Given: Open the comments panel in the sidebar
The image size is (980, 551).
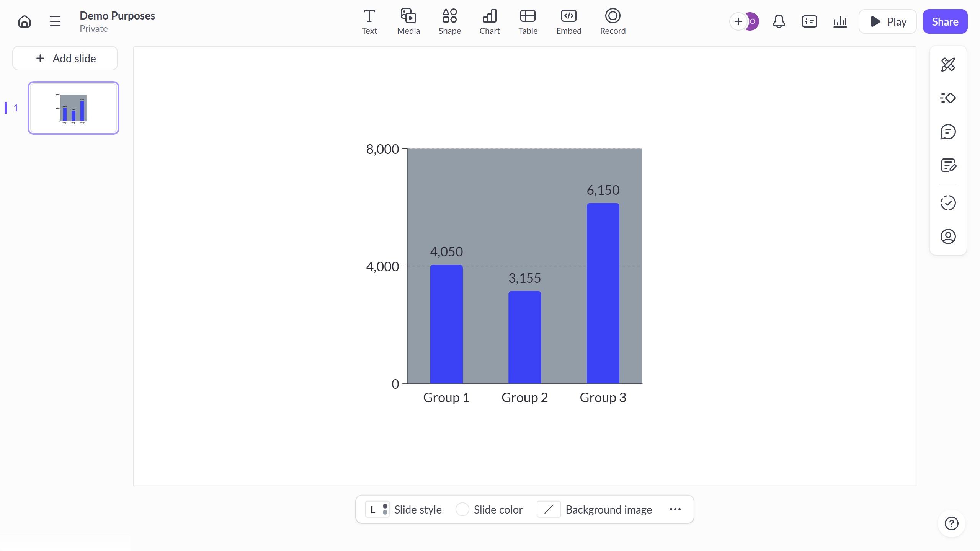Looking at the screenshot, I should coord(948,132).
